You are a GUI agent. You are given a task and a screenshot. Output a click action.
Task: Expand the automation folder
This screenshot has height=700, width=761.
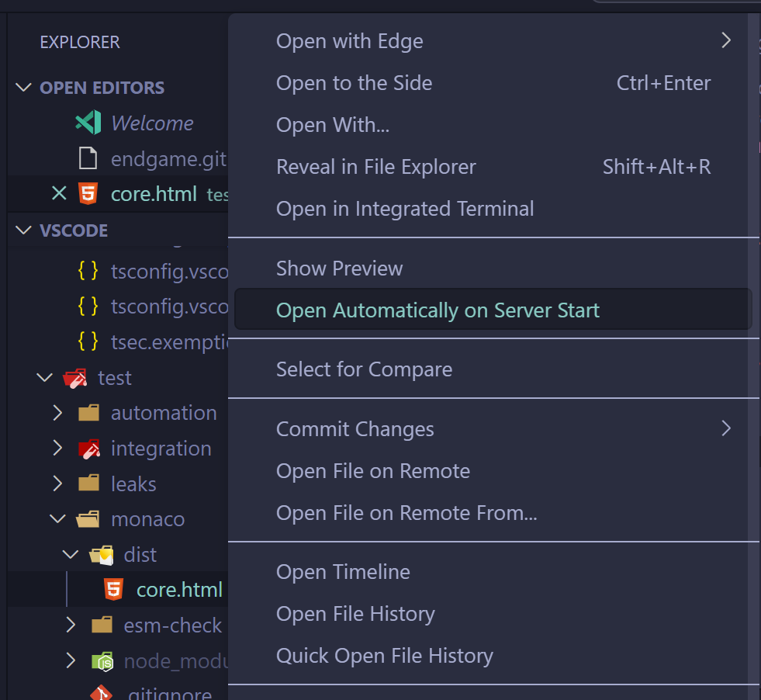pos(57,413)
